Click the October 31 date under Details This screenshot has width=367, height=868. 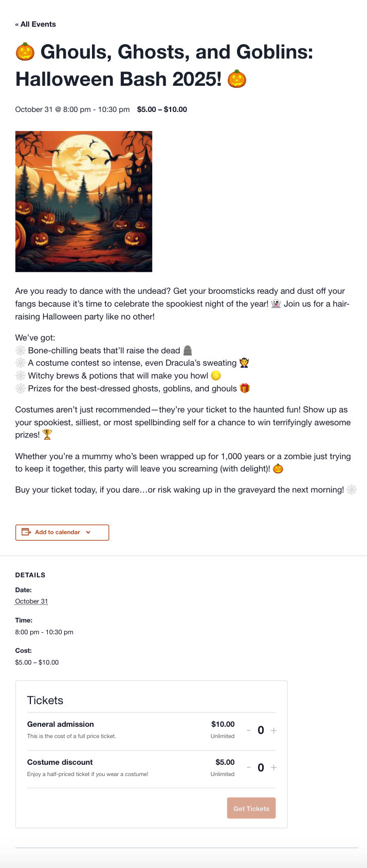point(31,601)
